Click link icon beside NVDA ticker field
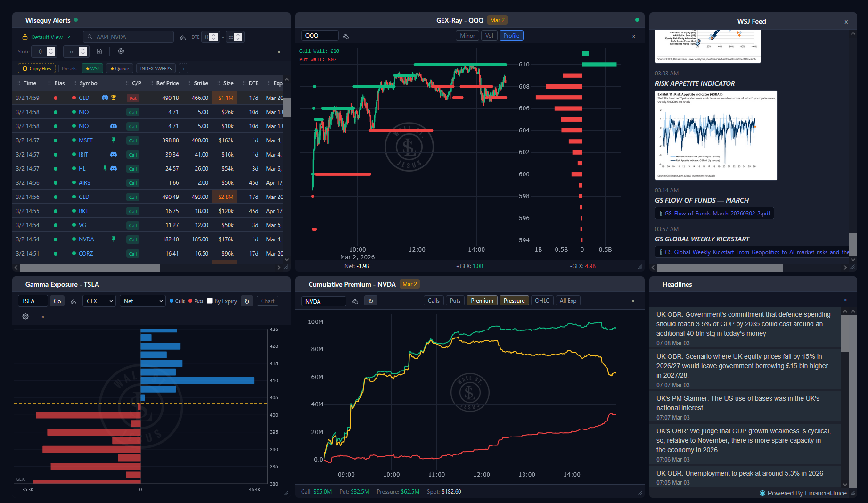The height and width of the screenshot is (503, 868). coord(355,301)
